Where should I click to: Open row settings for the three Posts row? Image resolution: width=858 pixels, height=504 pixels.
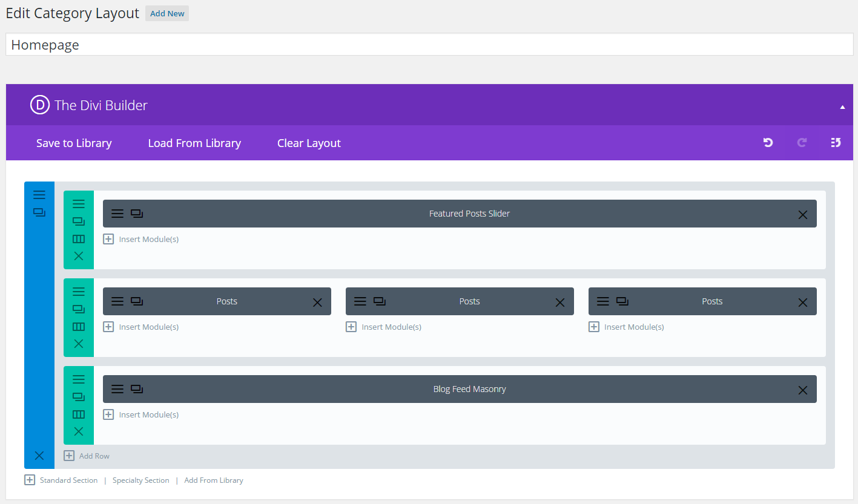[x=79, y=292]
